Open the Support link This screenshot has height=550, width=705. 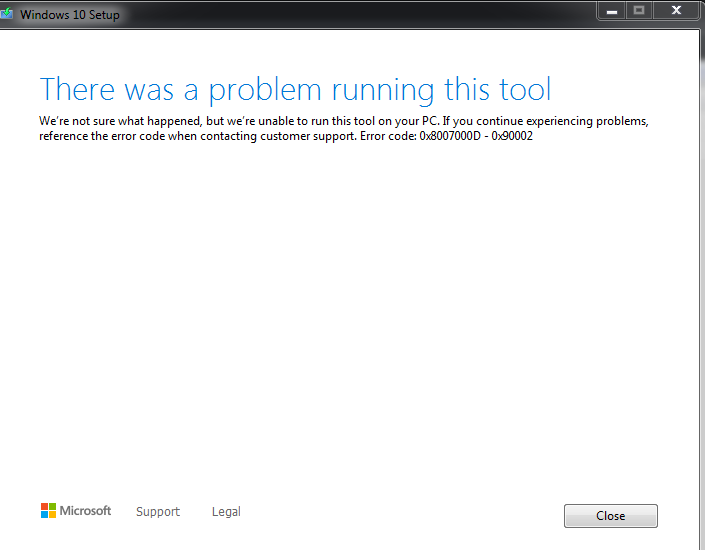(158, 512)
